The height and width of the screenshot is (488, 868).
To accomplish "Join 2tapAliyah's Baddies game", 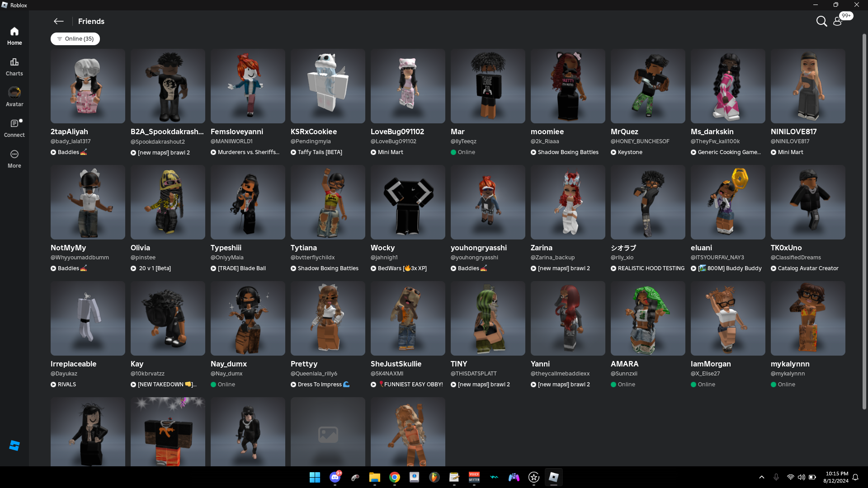I will 69,152.
